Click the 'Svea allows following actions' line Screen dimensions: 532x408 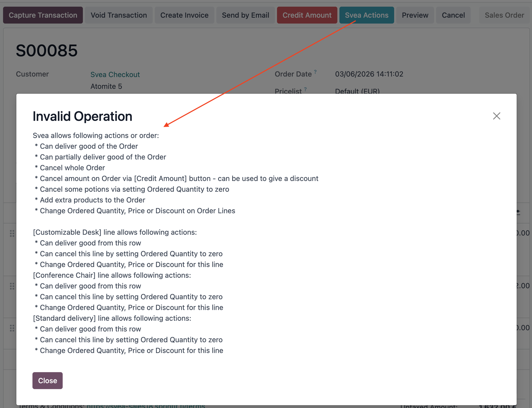(96, 136)
